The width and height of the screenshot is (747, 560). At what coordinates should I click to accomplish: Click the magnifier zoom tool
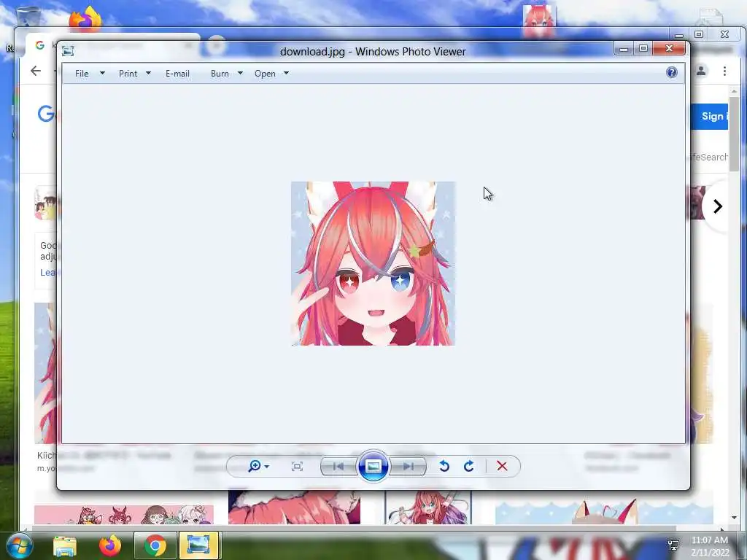pyautogui.click(x=255, y=466)
